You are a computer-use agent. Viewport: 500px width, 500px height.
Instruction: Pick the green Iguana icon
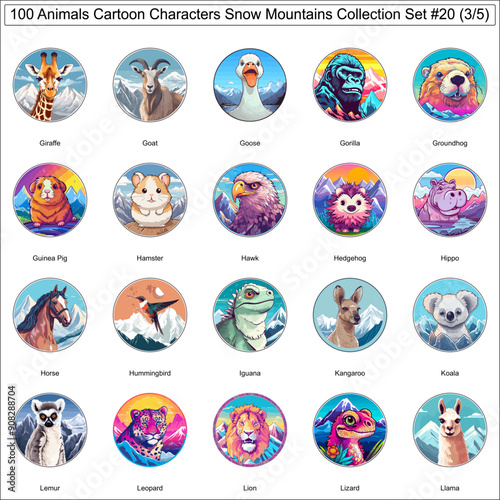pyautogui.click(x=250, y=315)
